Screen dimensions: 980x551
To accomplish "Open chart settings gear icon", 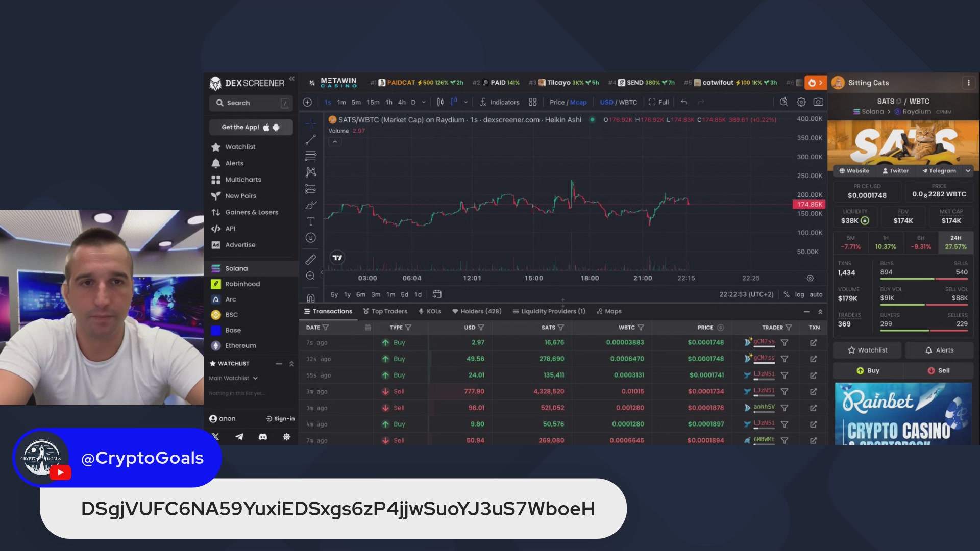I will [x=801, y=102].
